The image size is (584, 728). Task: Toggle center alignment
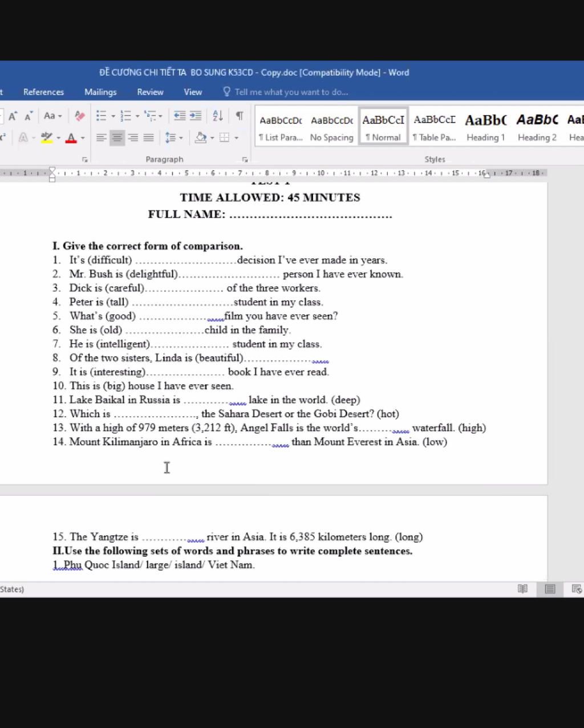(117, 137)
